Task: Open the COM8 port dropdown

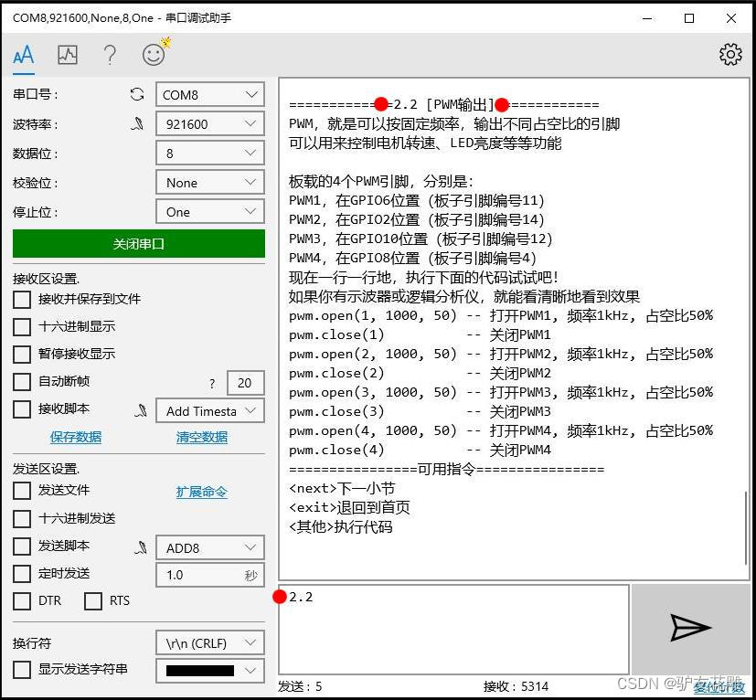Action: click(209, 94)
